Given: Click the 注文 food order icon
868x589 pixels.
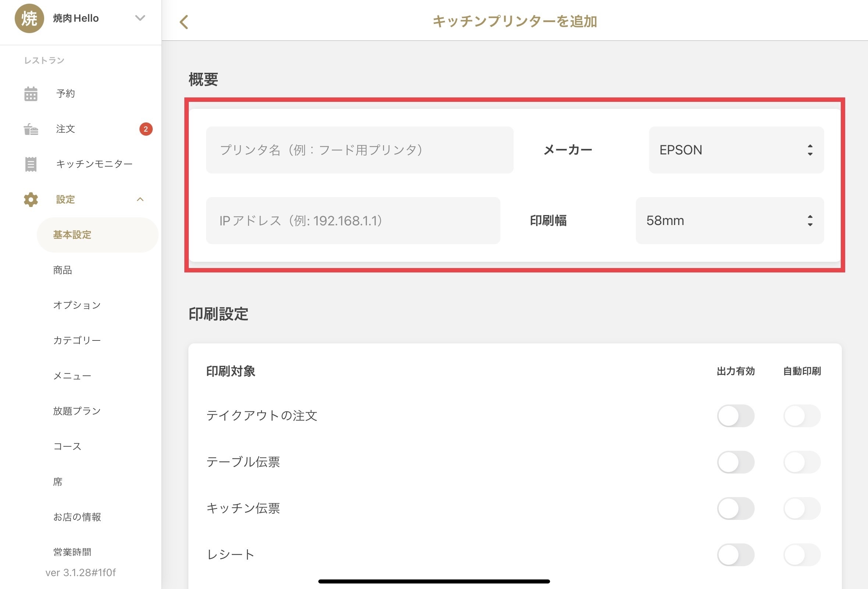Looking at the screenshot, I should 31,129.
